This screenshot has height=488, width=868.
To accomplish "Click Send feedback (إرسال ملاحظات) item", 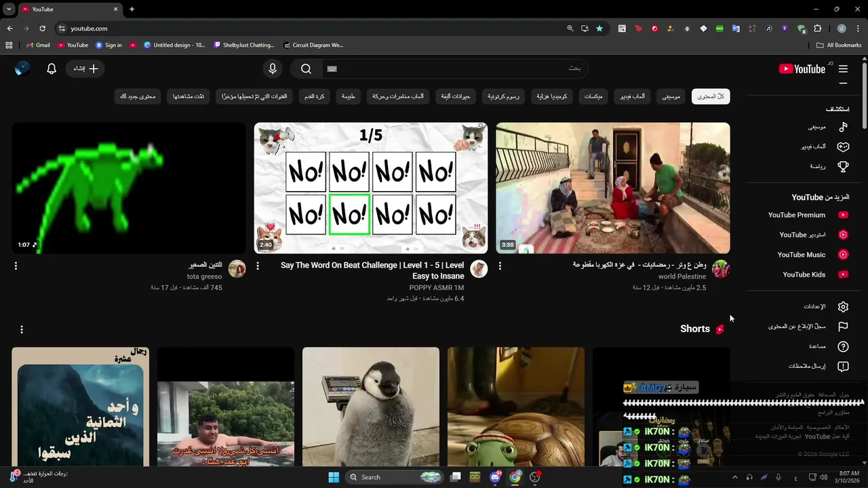I will pyautogui.click(x=817, y=366).
